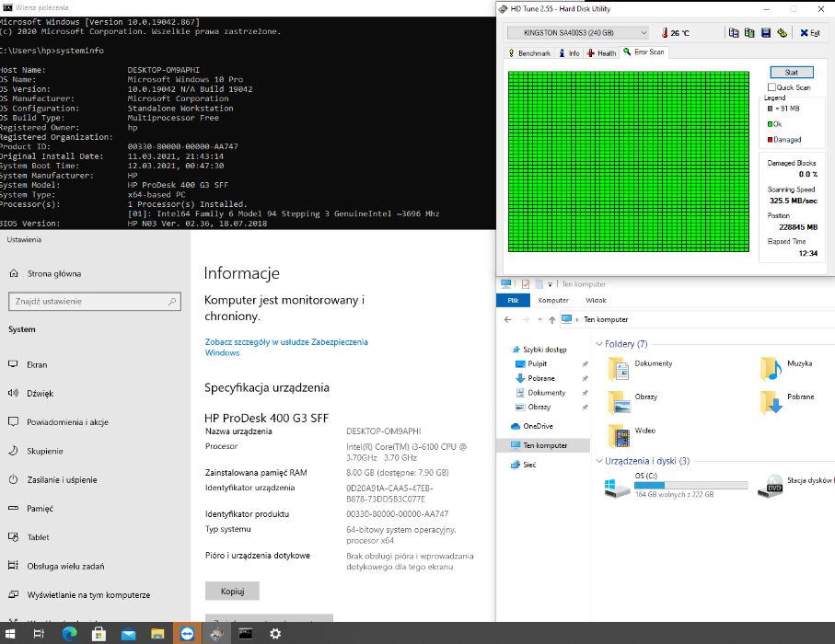This screenshot has height=644, width=835.
Task: Open Microsoft Store from taskbar
Action: pos(99,633)
